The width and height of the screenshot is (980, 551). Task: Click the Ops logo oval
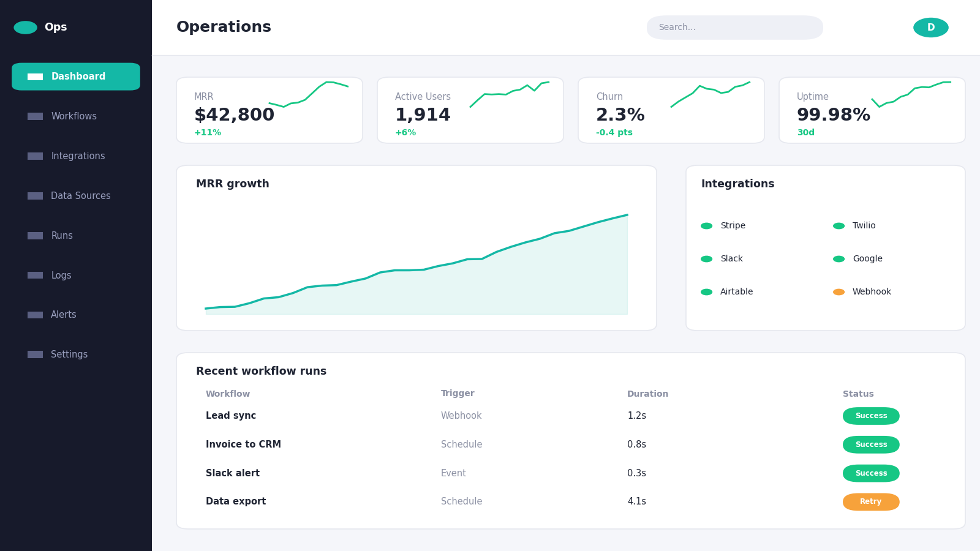coord(25,28)
